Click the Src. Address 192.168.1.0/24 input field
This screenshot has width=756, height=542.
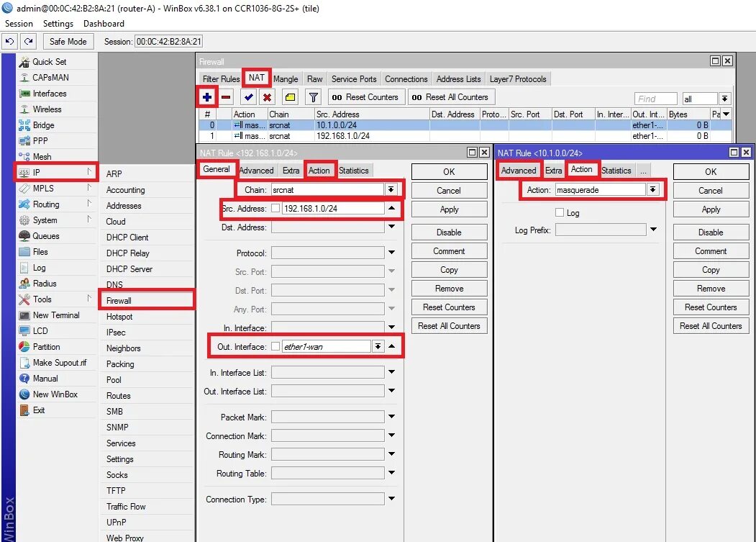point(332,209)
